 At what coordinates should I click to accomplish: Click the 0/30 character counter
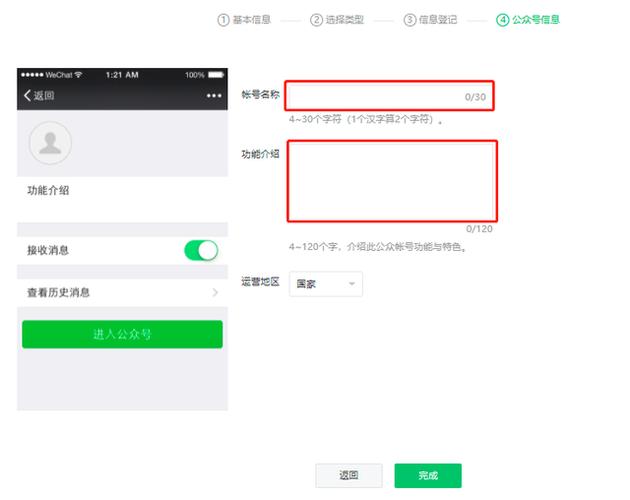click(x=475, y=97)
